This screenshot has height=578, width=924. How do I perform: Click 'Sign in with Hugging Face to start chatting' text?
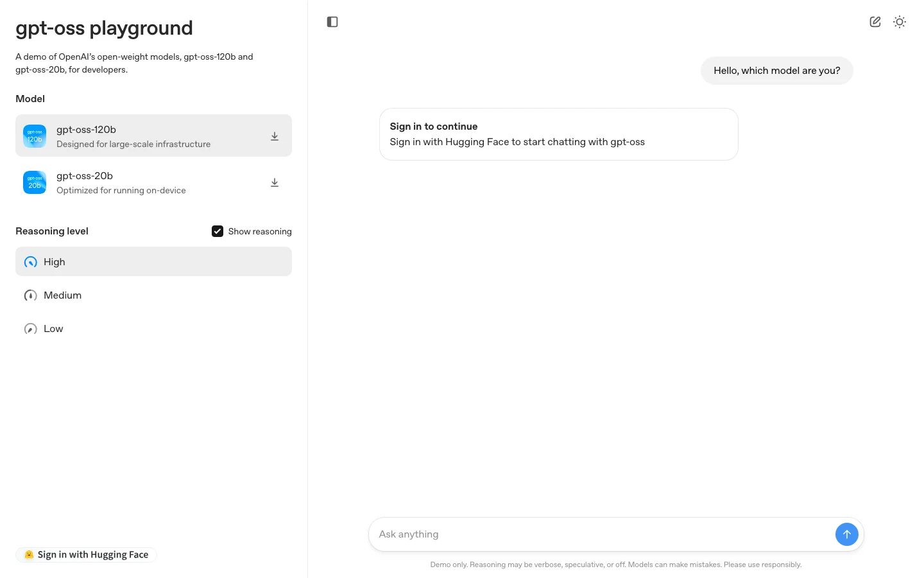pos(517,142)
